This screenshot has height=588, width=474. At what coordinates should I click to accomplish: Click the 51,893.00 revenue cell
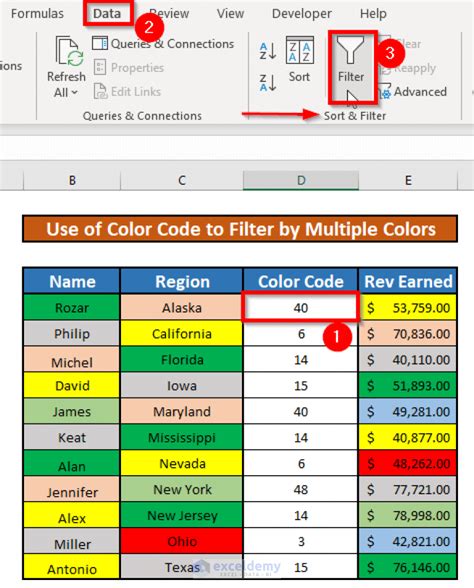pyautogui.click(x=408, y=385)
